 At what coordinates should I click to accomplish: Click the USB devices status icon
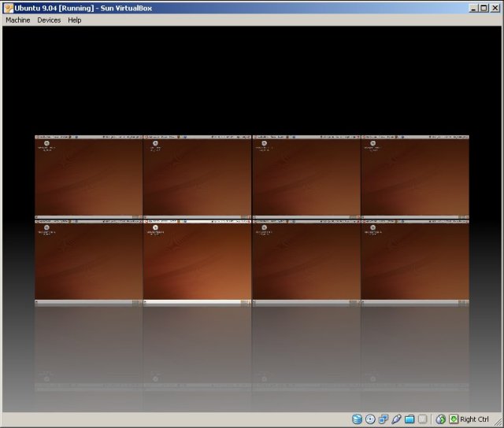[396, 419]
